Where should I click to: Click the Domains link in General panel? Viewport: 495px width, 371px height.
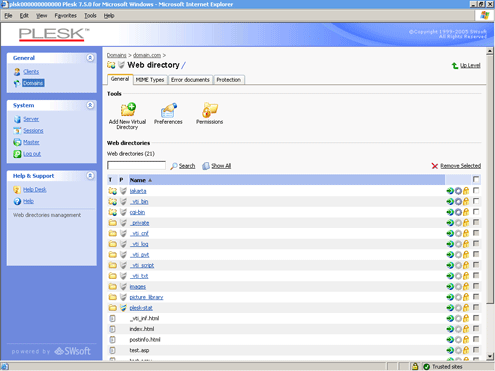tap(33, 83)
